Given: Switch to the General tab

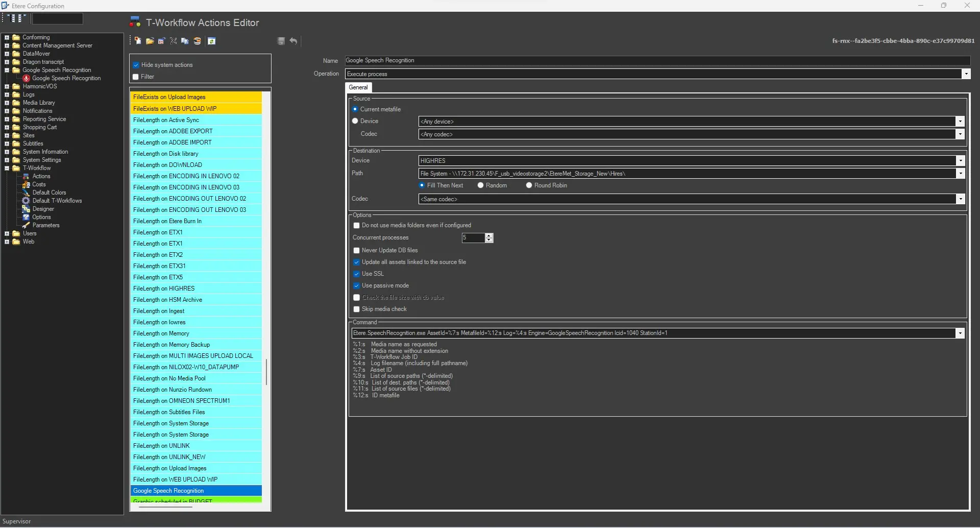Looking at the screenshot, I should coord(358,87).
